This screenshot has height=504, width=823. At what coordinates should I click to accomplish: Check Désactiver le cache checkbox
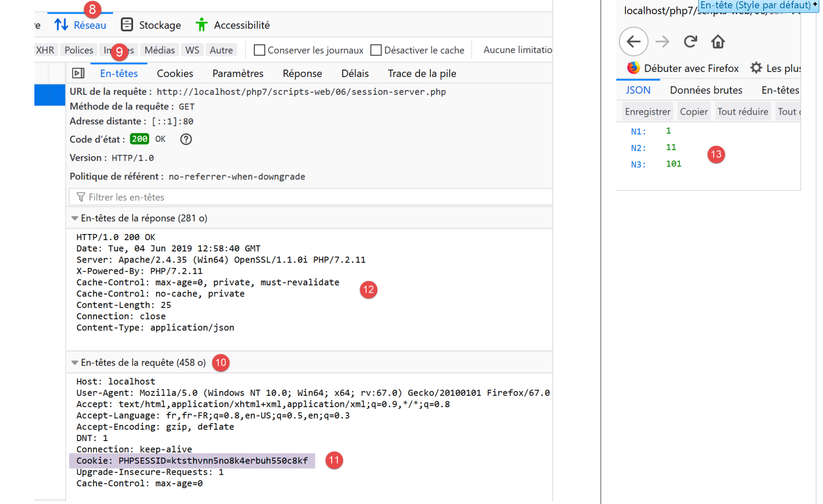(376, 50)
